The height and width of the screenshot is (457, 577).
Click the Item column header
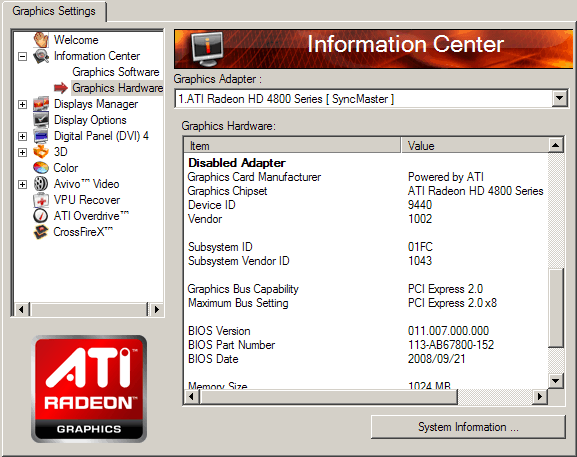coord(292,146)
